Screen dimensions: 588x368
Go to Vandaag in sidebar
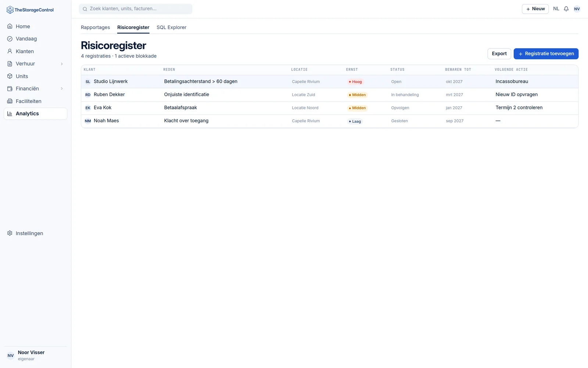pos(35,39)
